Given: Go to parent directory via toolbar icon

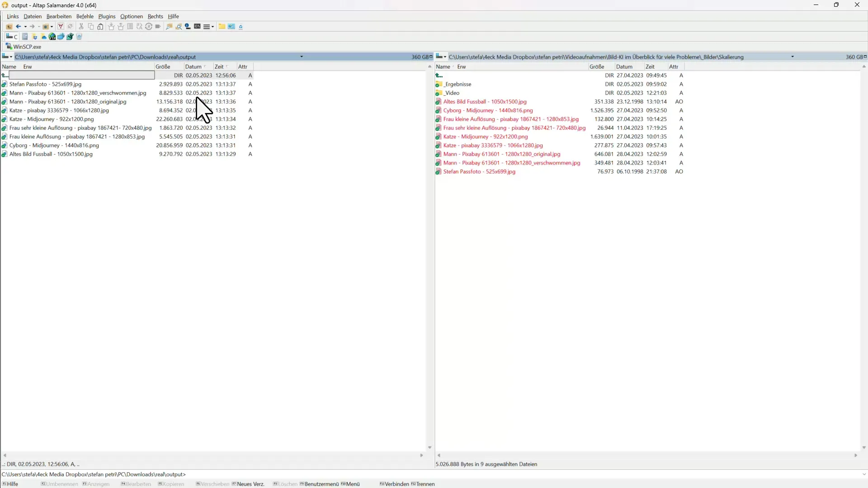Looking at the screenshot, I should point(9,27).
